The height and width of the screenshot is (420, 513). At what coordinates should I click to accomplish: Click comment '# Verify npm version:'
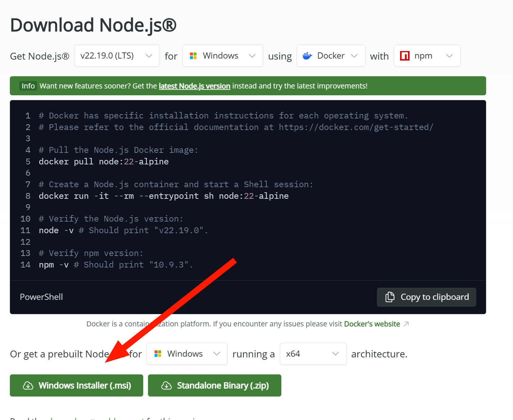(x=91, y=253)
